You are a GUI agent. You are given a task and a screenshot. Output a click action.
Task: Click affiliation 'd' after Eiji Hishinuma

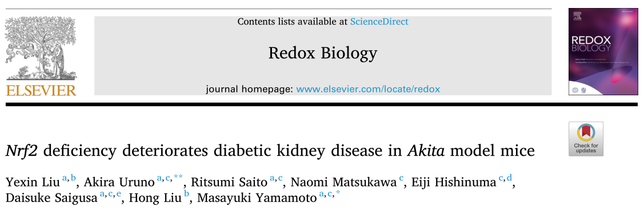[x=509, y=177]
